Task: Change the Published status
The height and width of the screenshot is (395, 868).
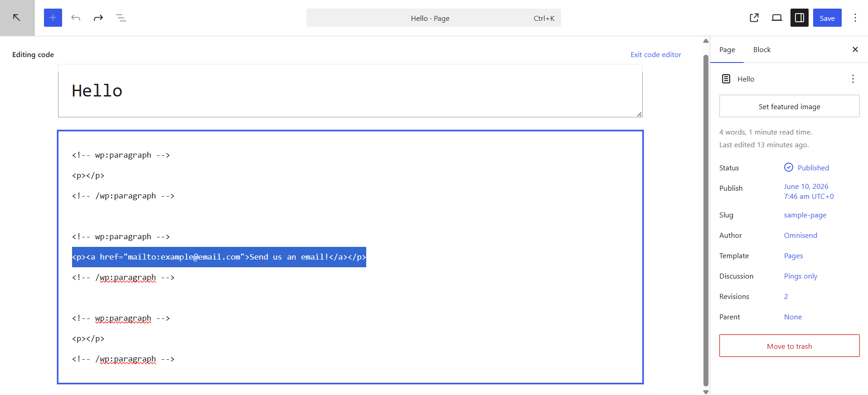Action: click(x=813, y=168)
